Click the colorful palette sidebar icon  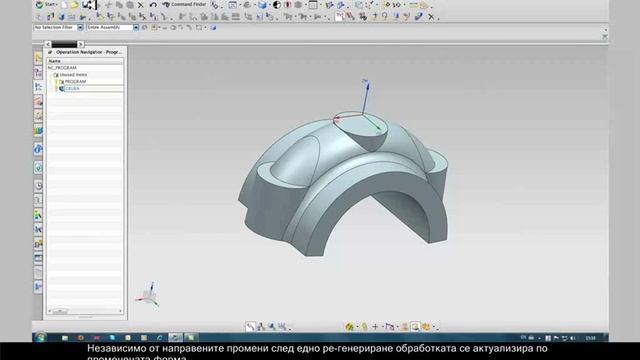pos(38,215)
